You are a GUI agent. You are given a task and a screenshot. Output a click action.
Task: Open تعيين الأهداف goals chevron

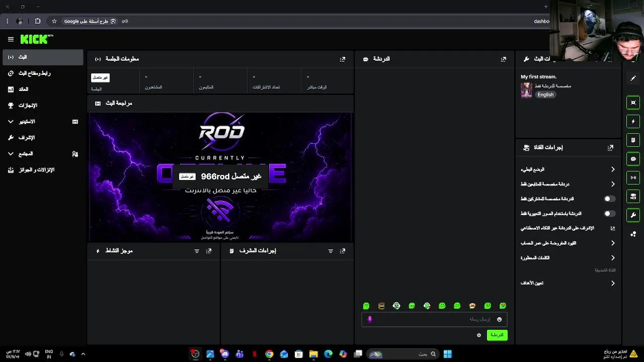613,283
